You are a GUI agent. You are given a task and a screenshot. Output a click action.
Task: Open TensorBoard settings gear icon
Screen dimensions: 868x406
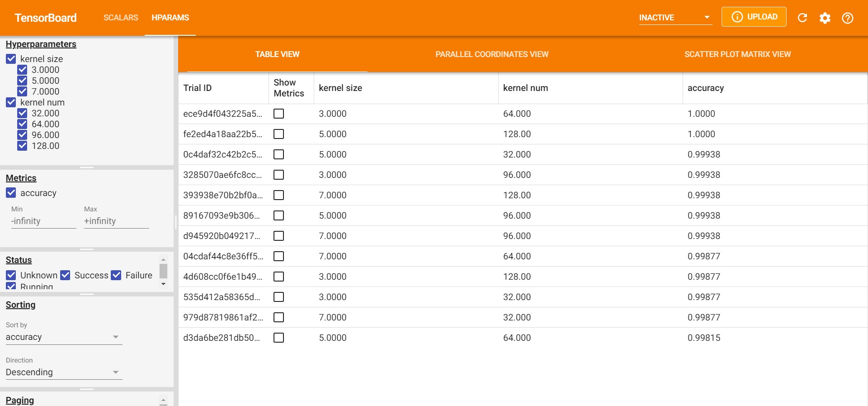(x=825, y=18)
